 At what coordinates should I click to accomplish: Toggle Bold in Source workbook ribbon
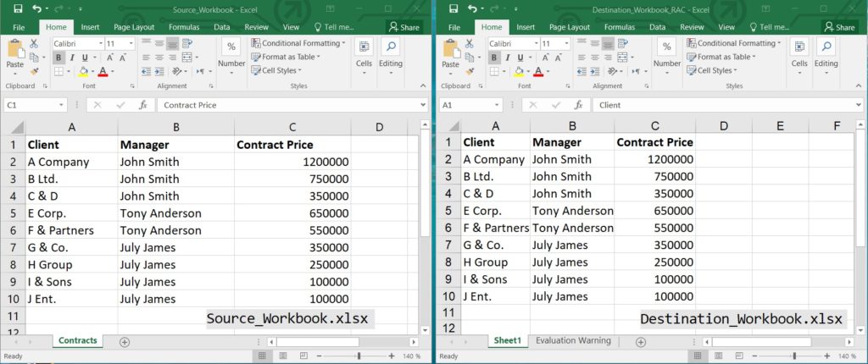(59, 58)
